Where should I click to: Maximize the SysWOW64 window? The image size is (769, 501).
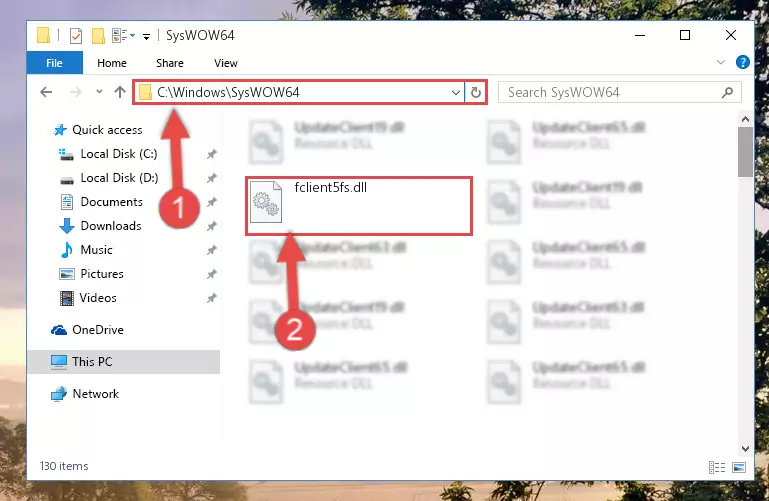tap(685, 35)
